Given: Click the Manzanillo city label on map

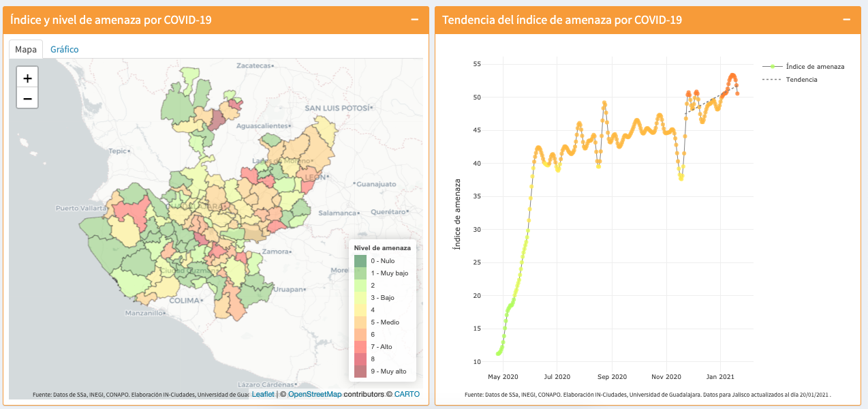Looking at the screenshot, I should (x=144, y=314).
